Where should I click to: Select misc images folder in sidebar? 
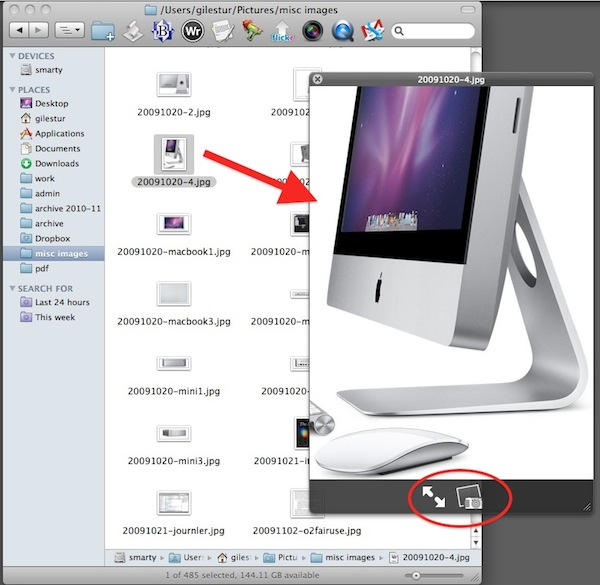54,253
